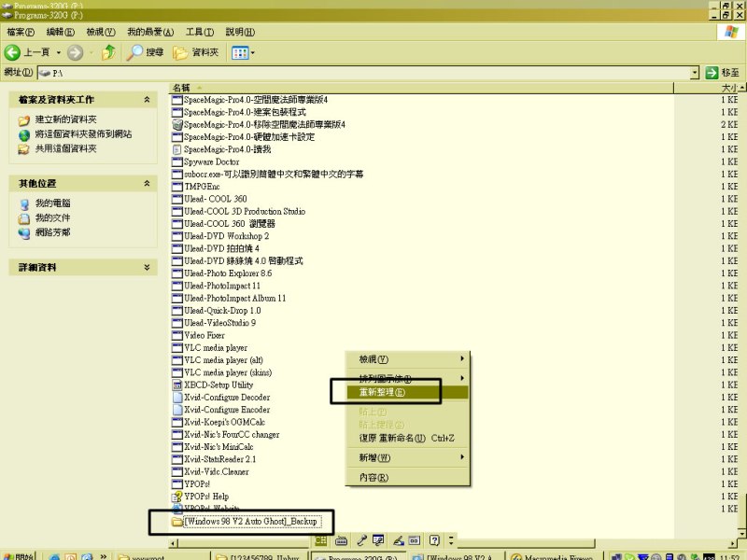Select the TMPGEnc shortcut icon

(x=177, y=187)
